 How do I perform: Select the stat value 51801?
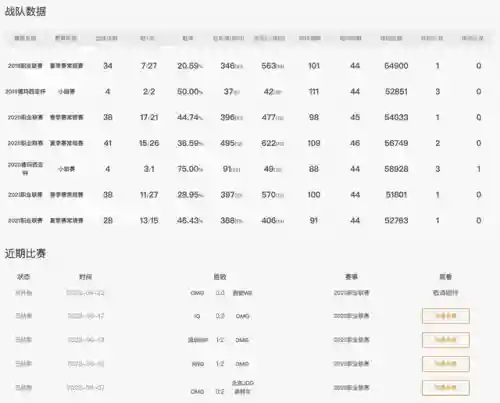pos(396,195)
